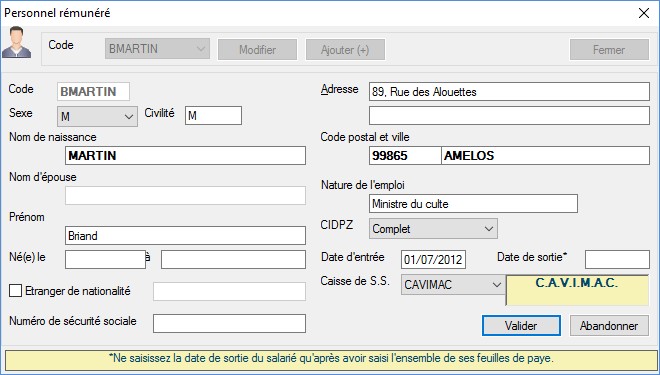Click the second empty Adresse line field
This screenshot has height=375, width=660.
coord(509,115)
